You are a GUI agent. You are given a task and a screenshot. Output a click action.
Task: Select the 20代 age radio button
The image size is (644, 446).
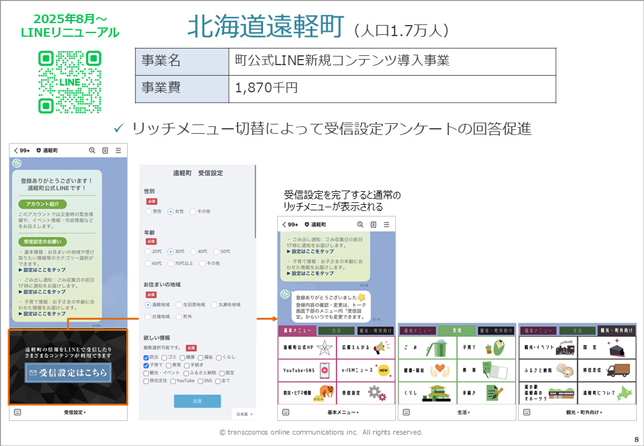coord(148,251)
